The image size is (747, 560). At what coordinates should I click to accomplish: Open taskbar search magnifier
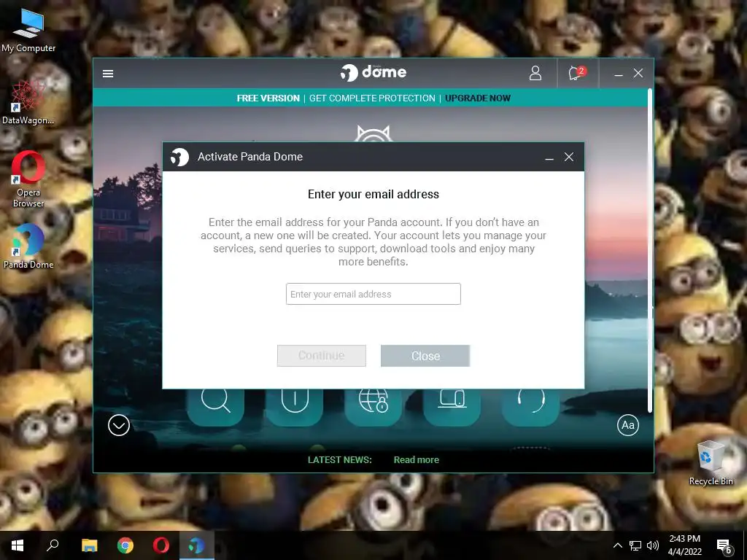point(53,545)
